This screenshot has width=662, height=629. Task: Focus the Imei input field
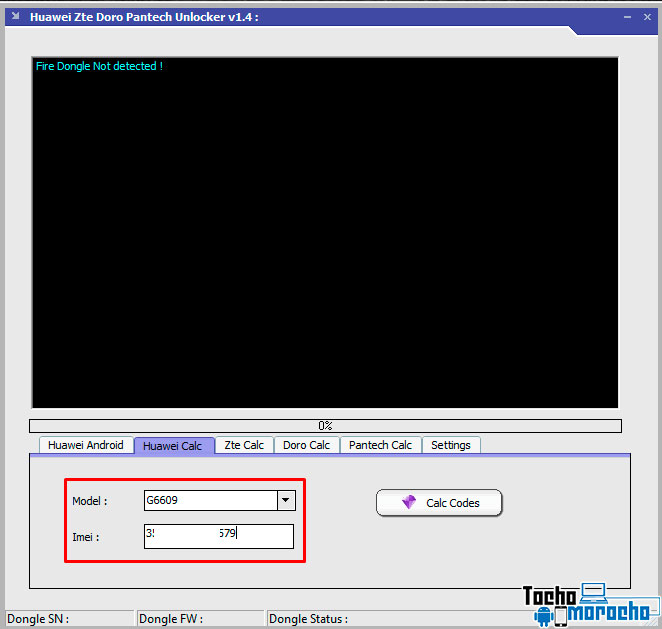(219, 537)
